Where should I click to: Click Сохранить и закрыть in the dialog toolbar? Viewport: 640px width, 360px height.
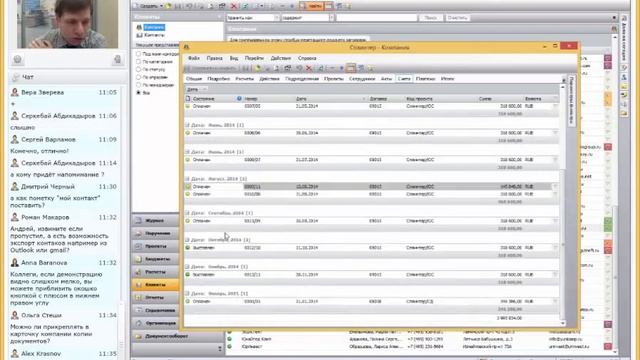coord(212,68)
